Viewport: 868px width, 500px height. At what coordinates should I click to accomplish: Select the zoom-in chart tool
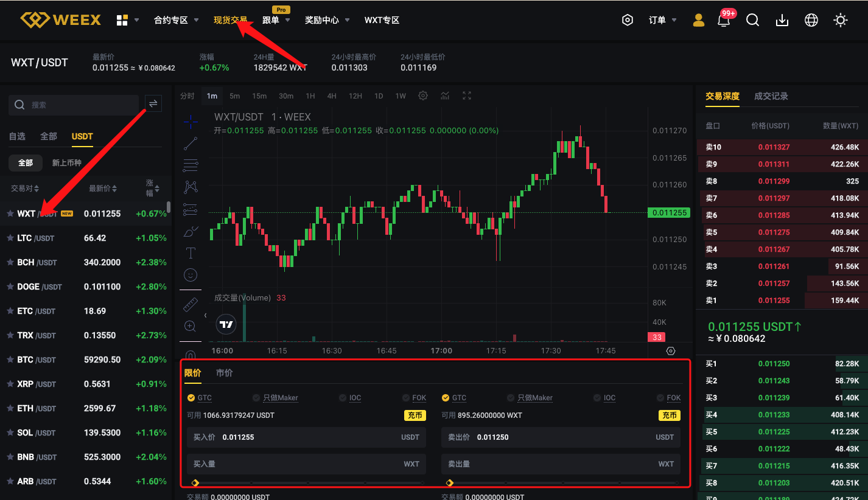click(191, 326)
